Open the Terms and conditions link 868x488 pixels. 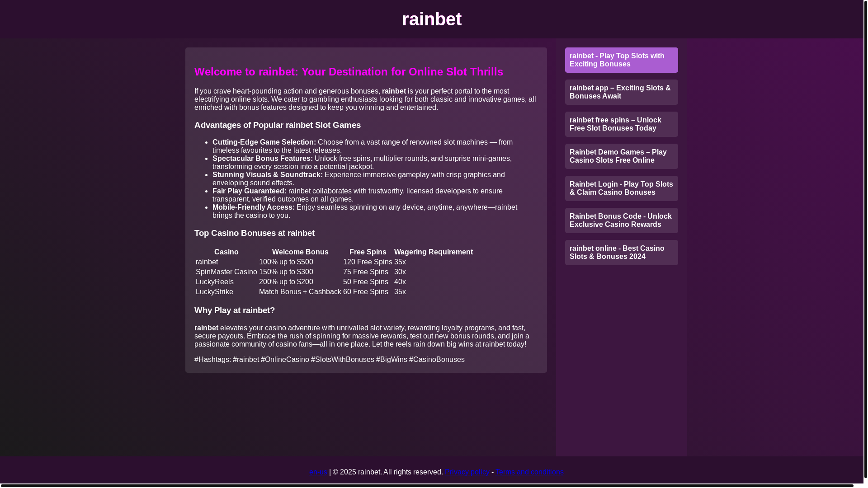pyautogui.click(x=529, y=472)
